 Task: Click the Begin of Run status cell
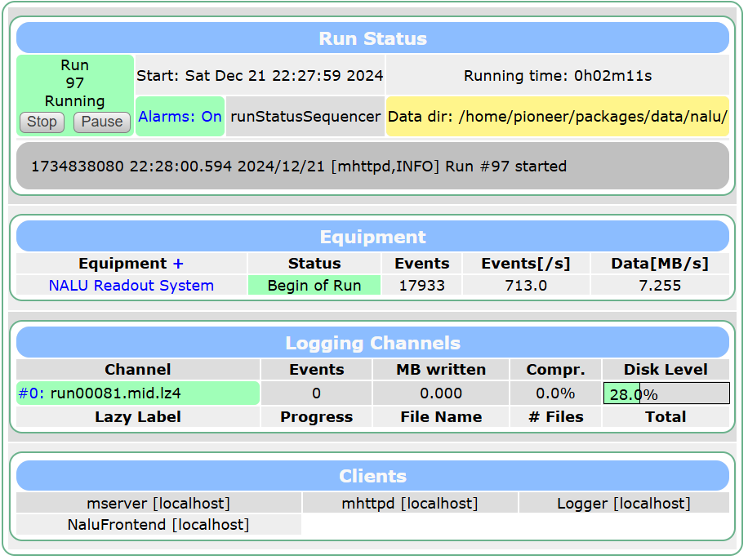click(x=314, y=285)
